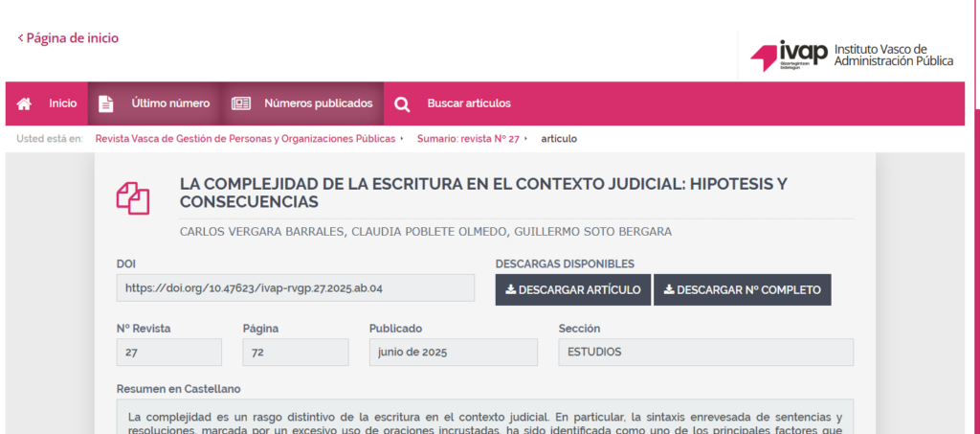Image resolution: width=980 pixels, height=434 pixels.
Task: Click the 'Nº Revista' label
Action: click(x=144, y=329)
